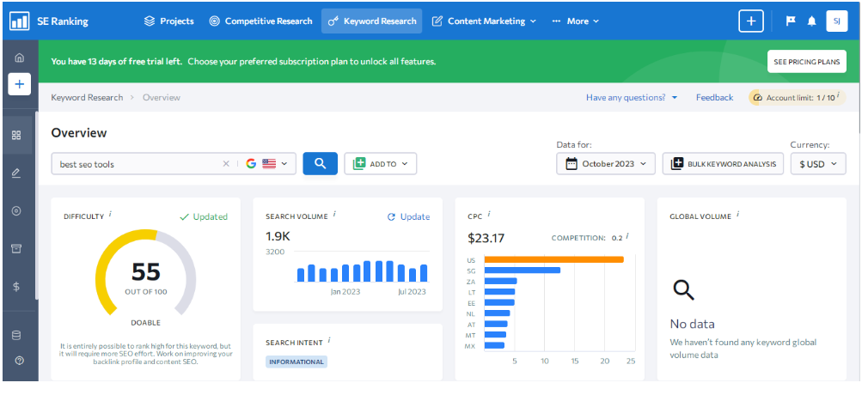Open the notifications bell
The width and height of the screenshot is (868, 395).
pos(811,21)
